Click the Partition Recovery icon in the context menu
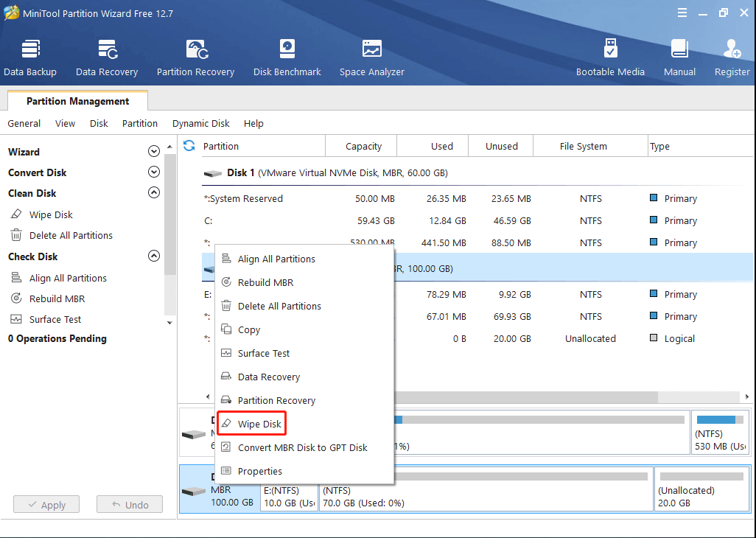Screen dimensions: 756x538 click(x=226, y=400)
